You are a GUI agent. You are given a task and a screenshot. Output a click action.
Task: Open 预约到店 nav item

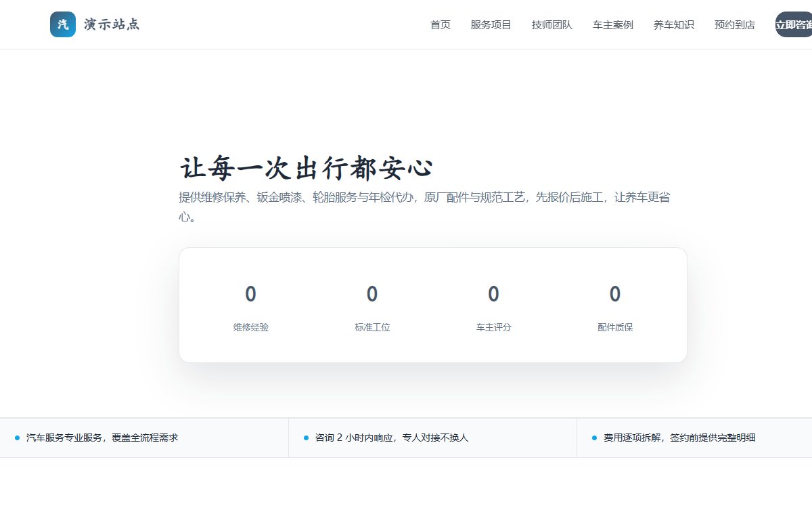(x=735, y=25)
